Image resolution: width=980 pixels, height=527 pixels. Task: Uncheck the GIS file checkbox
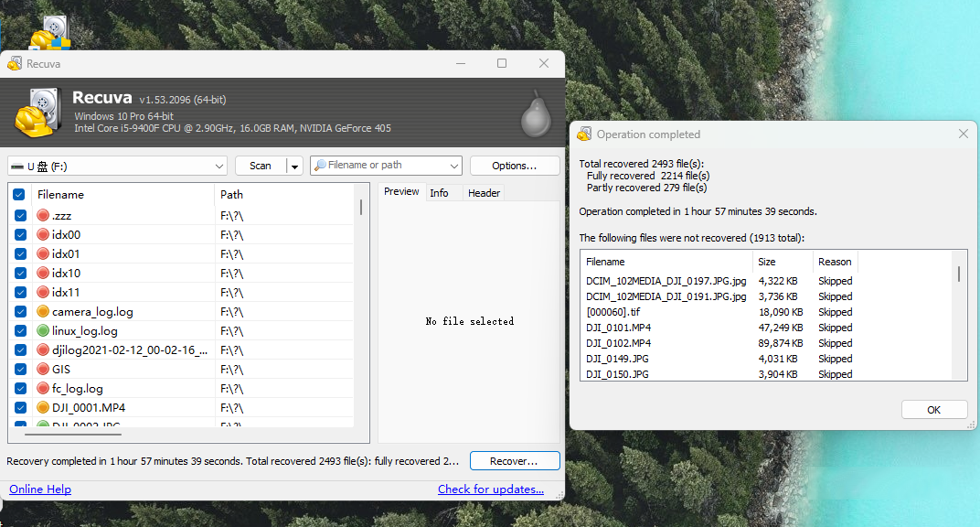point(21,369)
